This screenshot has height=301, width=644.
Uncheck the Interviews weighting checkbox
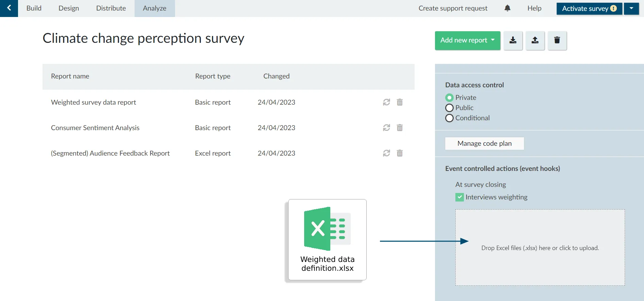[x=459, y=197]
